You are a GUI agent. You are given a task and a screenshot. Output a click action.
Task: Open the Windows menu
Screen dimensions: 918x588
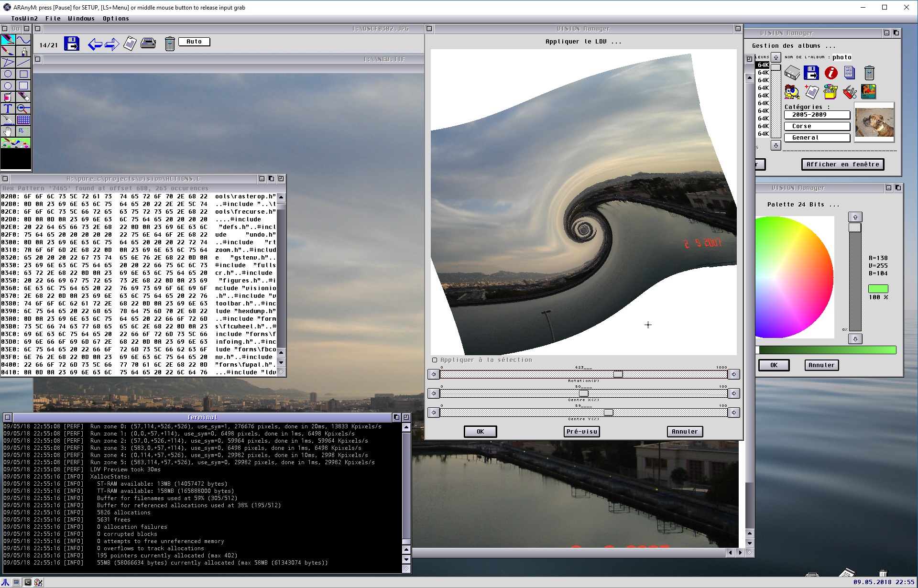(81, 19)
